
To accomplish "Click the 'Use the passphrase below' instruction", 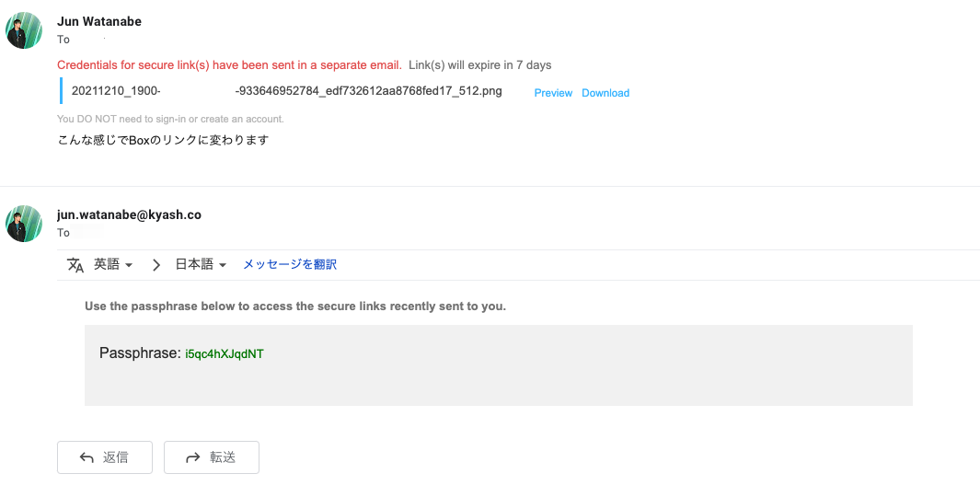I will pyautogui.click(x=295, y=306).
